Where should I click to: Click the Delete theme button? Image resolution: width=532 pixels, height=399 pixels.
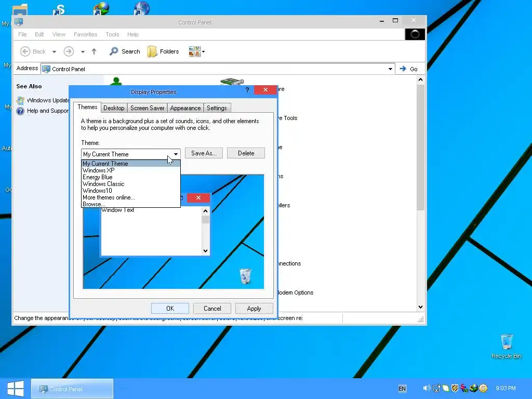[246, 153]
